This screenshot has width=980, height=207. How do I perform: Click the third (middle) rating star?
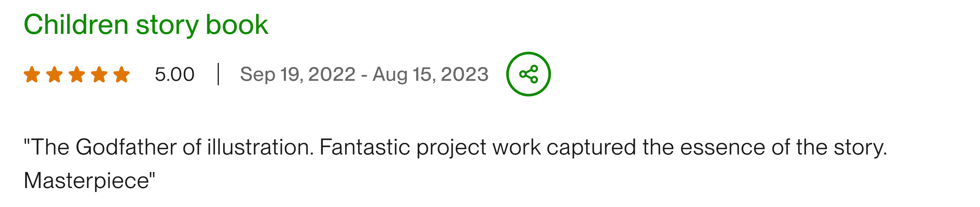click(77, 74)
